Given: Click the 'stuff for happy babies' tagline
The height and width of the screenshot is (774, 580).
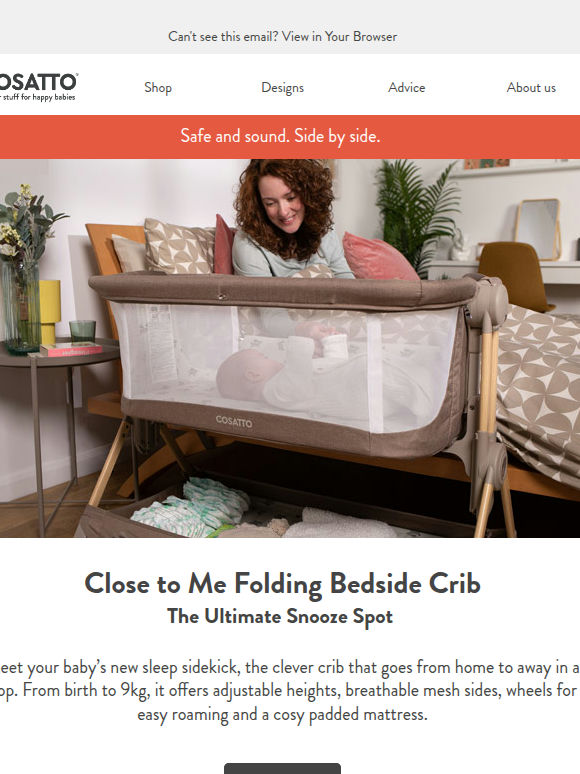Looking at the screenshot, I should 39,97.
